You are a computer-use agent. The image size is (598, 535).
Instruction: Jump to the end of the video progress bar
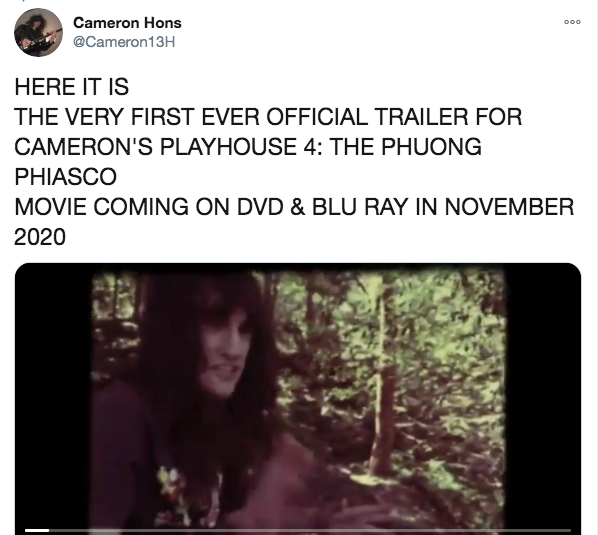coord(569,530)
